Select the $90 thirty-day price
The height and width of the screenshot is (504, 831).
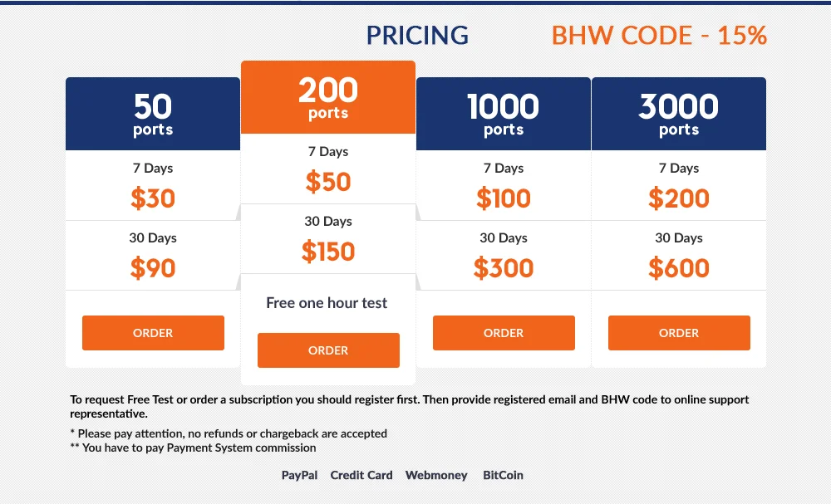point(153,268)
